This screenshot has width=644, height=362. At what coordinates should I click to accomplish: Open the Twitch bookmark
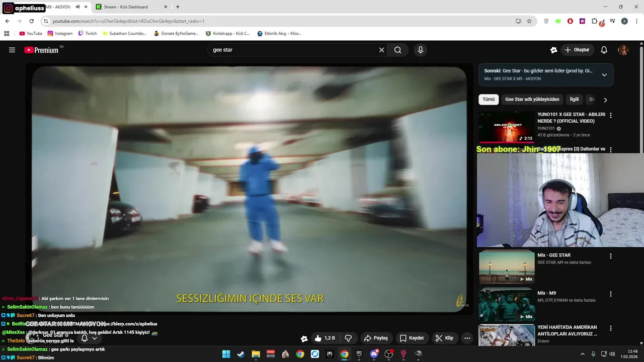88,34
